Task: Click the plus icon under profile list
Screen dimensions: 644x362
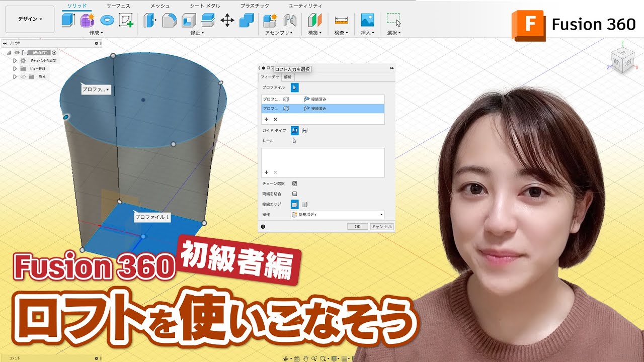Action: 266,119
